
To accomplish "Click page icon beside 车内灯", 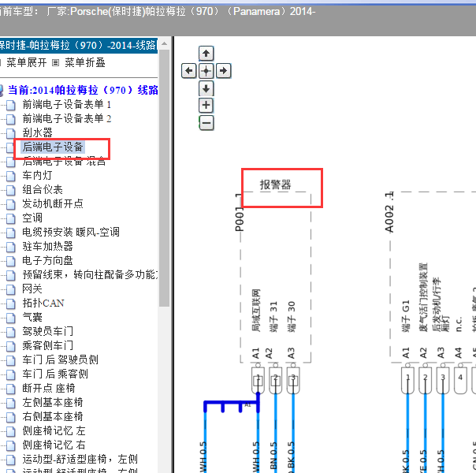I will click(x=11, y=176).
